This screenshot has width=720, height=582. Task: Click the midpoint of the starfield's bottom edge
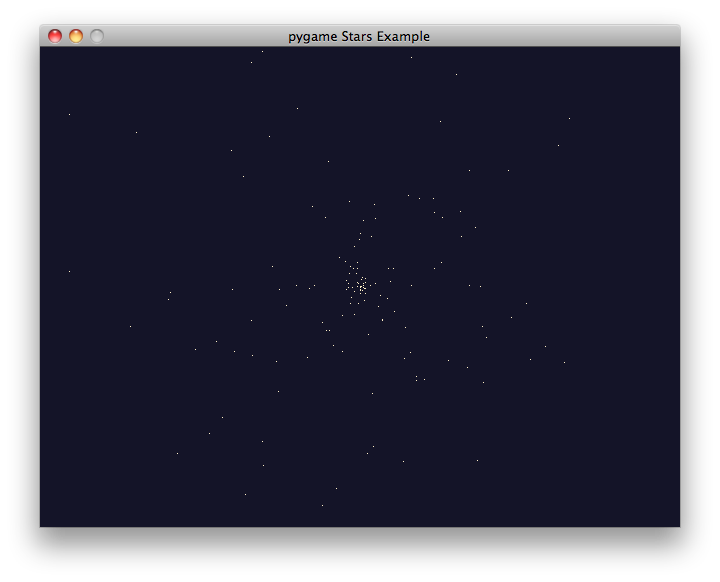click(360, 523)
